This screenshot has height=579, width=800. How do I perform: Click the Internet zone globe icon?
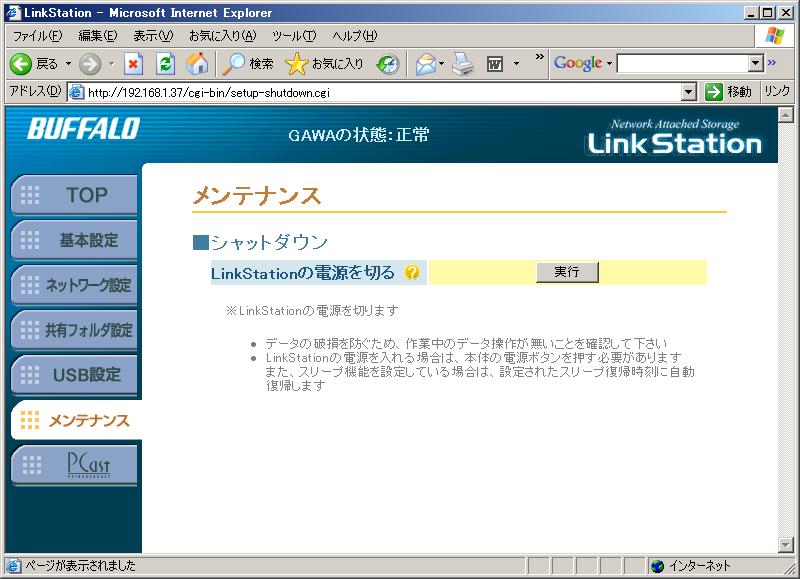pos(658,566)
